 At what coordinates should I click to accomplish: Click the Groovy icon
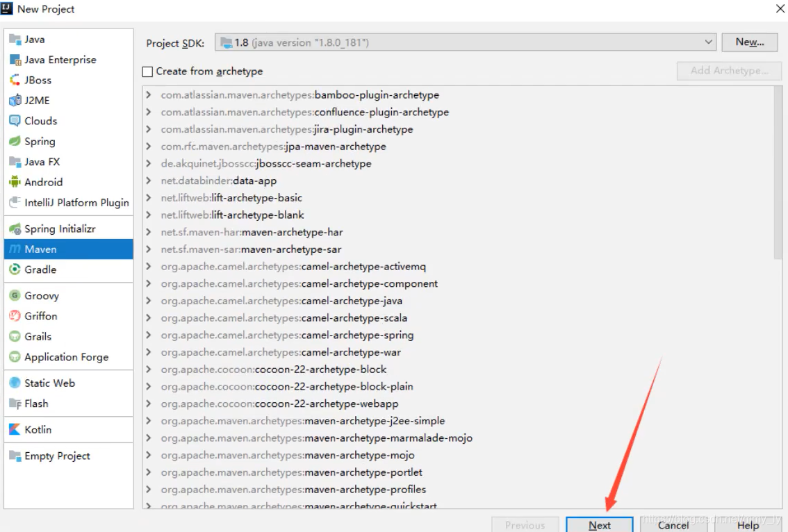pos(15,295)
